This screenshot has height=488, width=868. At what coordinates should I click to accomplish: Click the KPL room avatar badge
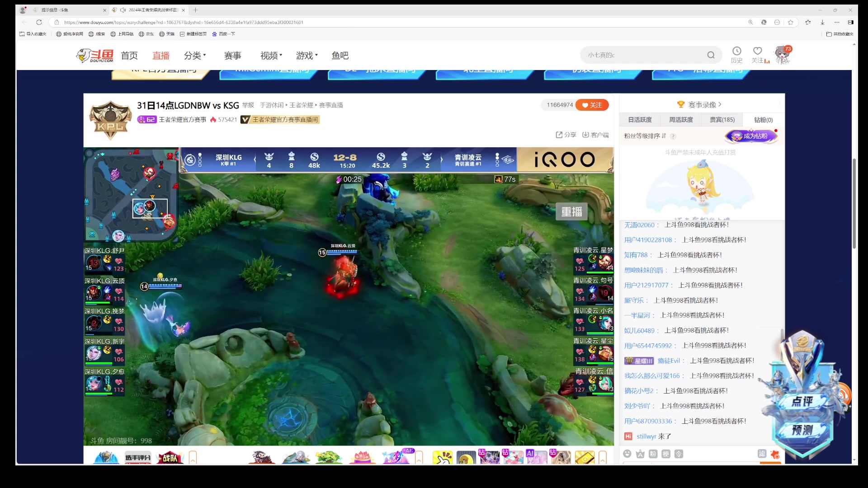[x=110, y=120]
